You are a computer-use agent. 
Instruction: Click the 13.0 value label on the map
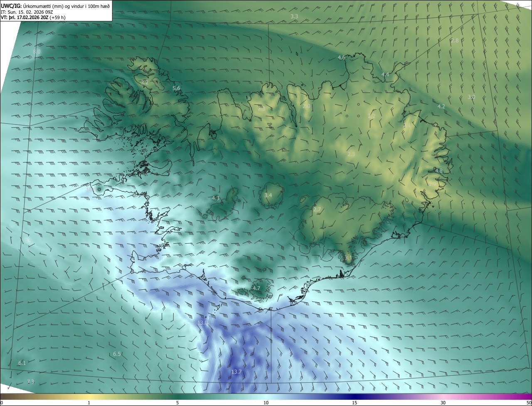click(x=202, y=323)
